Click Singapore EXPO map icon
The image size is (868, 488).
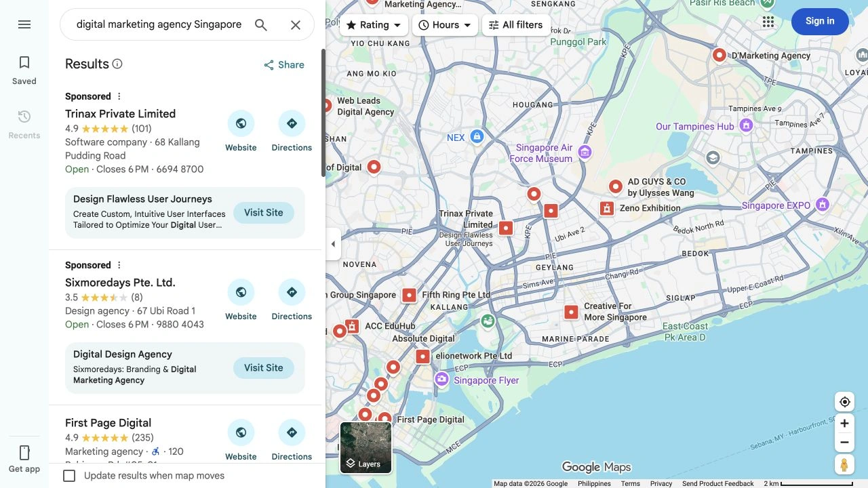coord(823,204)
